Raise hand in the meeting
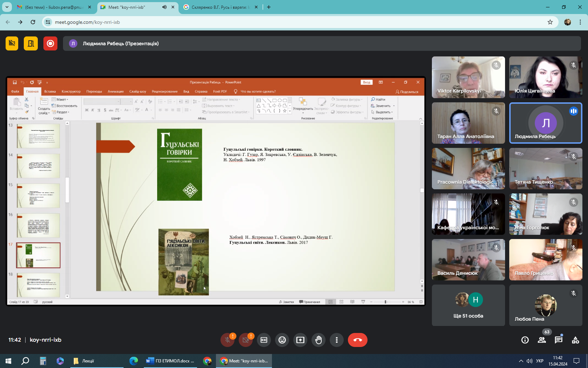This screenshot has width=588, height=368. coord(318,340)
